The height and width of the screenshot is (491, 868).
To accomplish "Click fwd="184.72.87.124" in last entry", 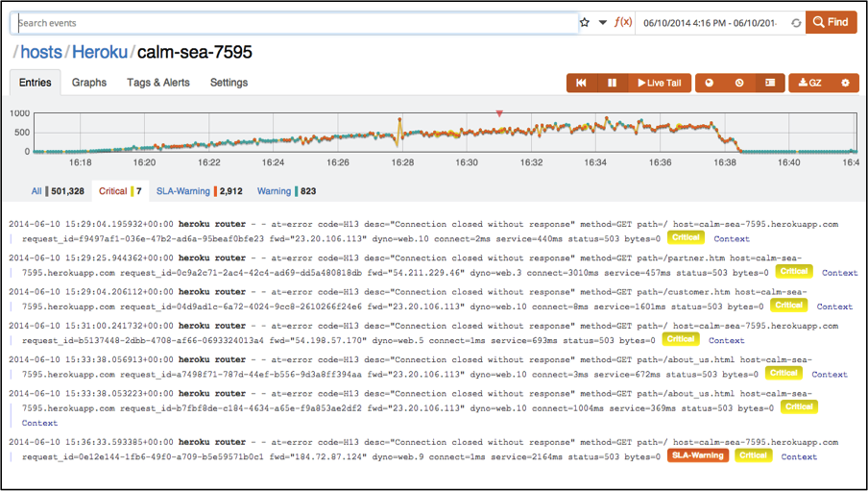I will tap(319, 456).
